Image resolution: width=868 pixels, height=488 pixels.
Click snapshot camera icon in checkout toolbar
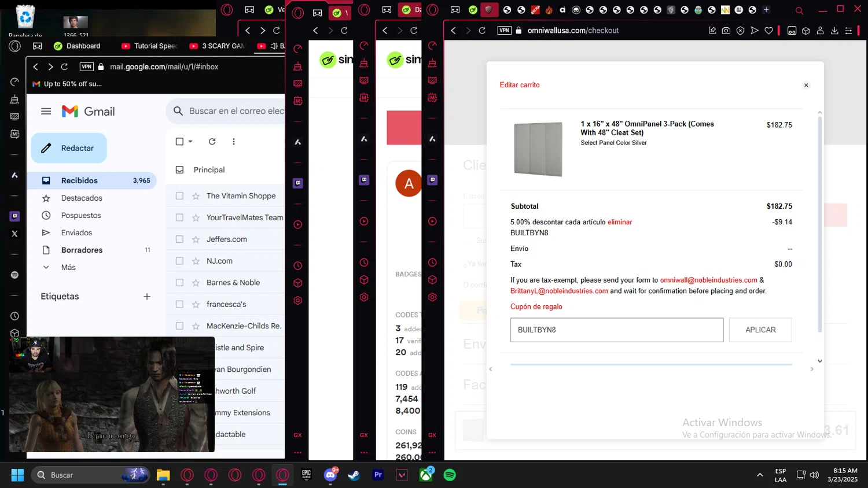tap(726, 31)
